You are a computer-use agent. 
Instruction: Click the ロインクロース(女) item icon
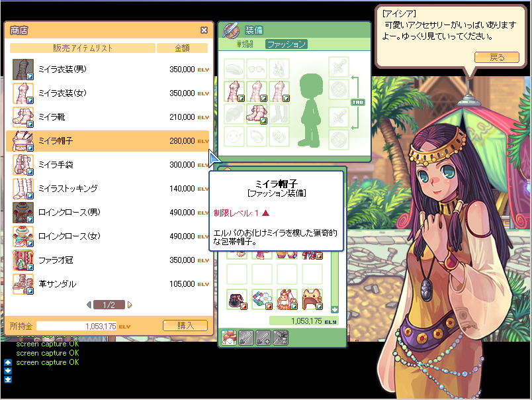click(x=23, y=236)
